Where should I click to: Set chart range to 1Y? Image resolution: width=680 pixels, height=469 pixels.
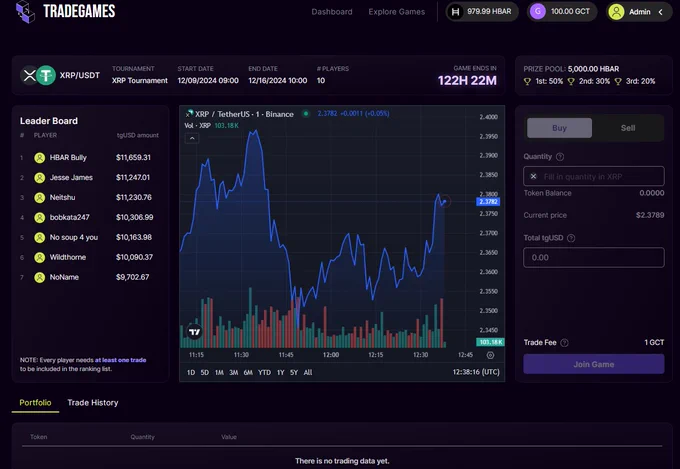(x=281, y=372)
